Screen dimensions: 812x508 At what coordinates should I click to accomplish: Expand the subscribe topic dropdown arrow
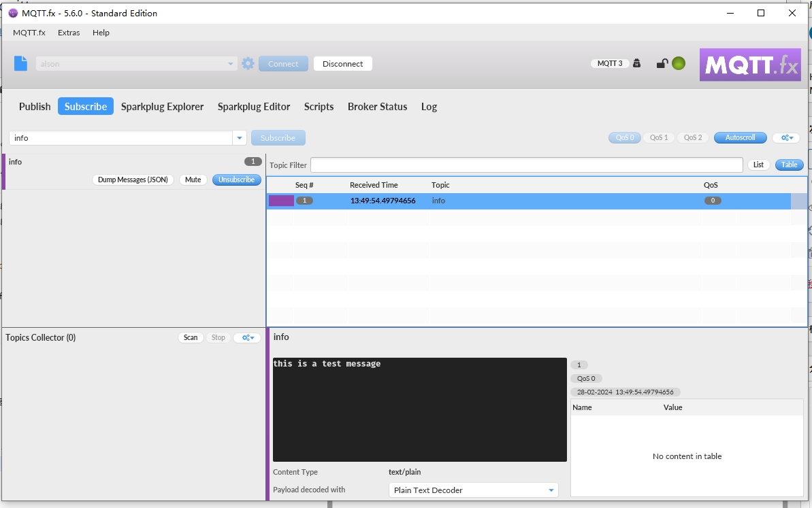[240, 138]
